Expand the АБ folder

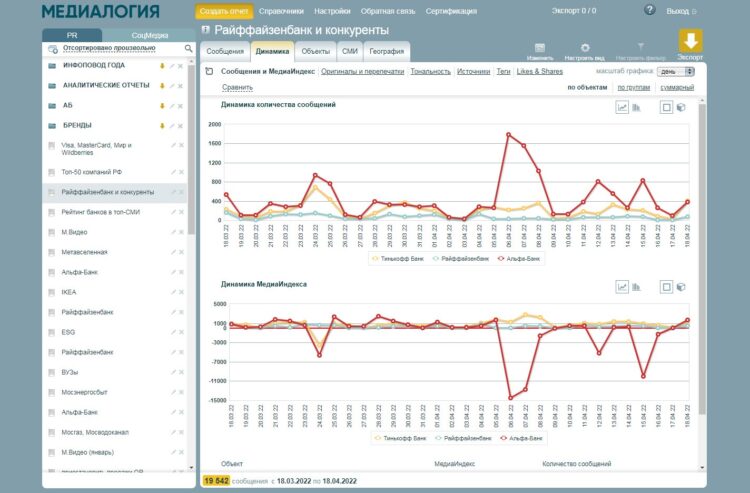click(67, 106)
